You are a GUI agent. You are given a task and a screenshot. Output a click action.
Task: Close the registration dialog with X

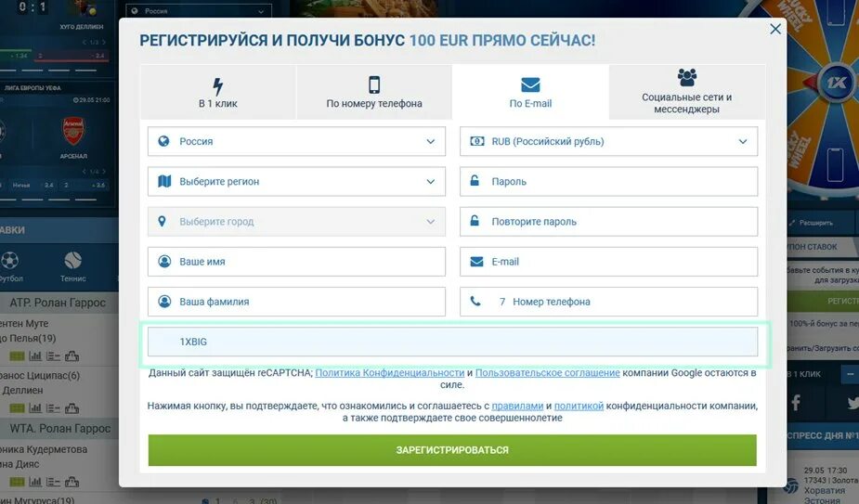(775, 29)
